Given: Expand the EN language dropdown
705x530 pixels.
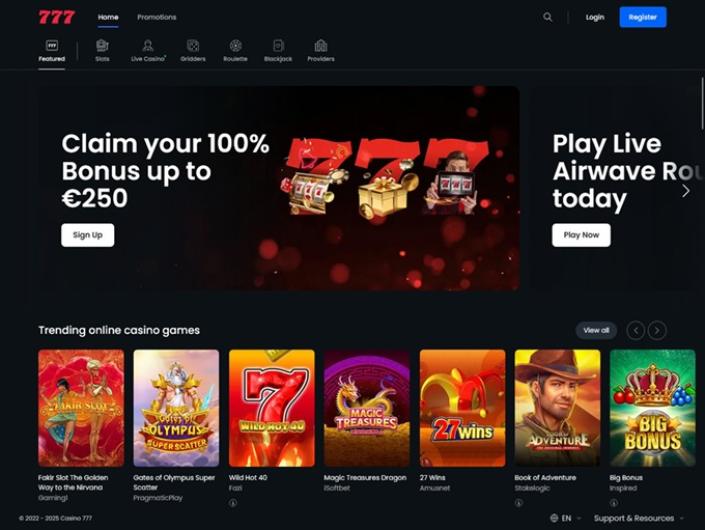Looking at the screenshot, I should point(566,518).
